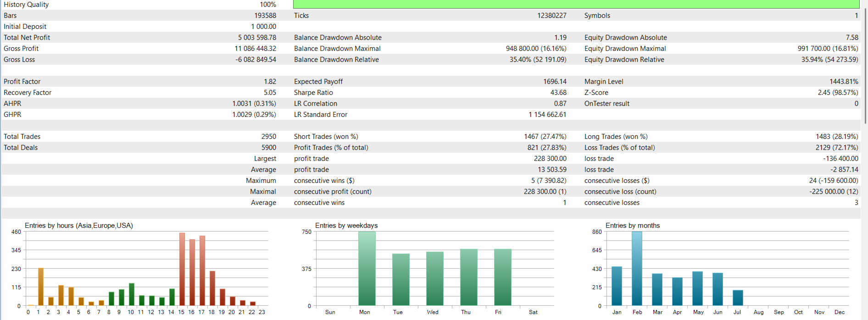868x320 pixels.
Task: Click the hour 15 bar in hours chart
Action: tap(182, 269)
